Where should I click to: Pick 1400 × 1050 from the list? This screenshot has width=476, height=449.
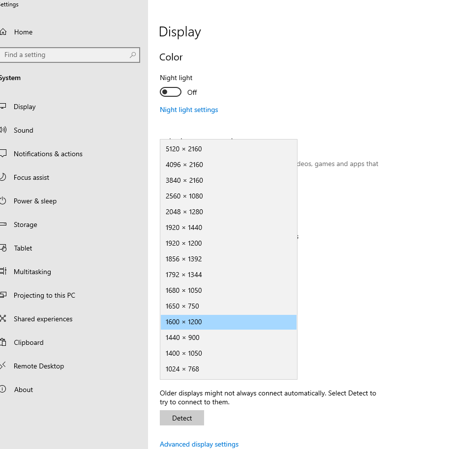click(229, 354)
